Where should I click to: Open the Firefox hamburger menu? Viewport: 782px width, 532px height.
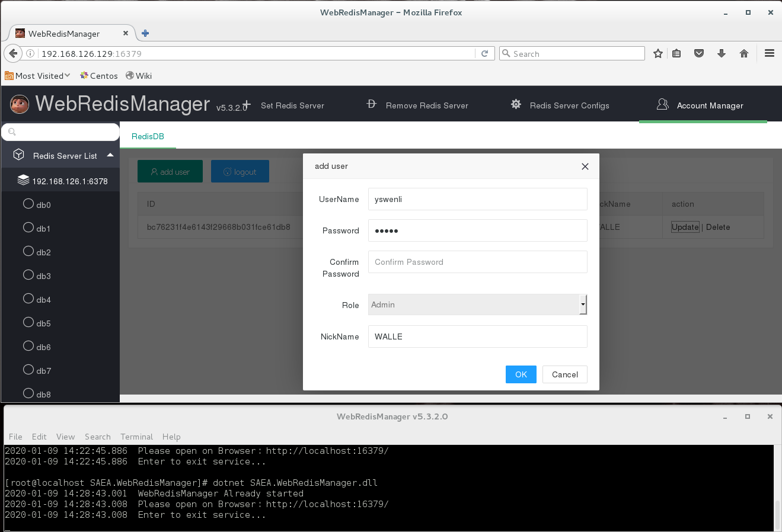(770, 53)
